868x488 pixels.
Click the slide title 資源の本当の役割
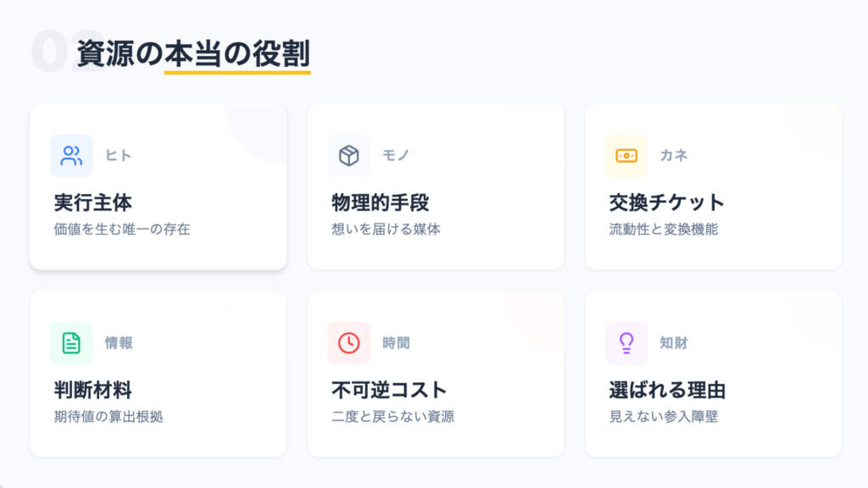pos(193,53)
